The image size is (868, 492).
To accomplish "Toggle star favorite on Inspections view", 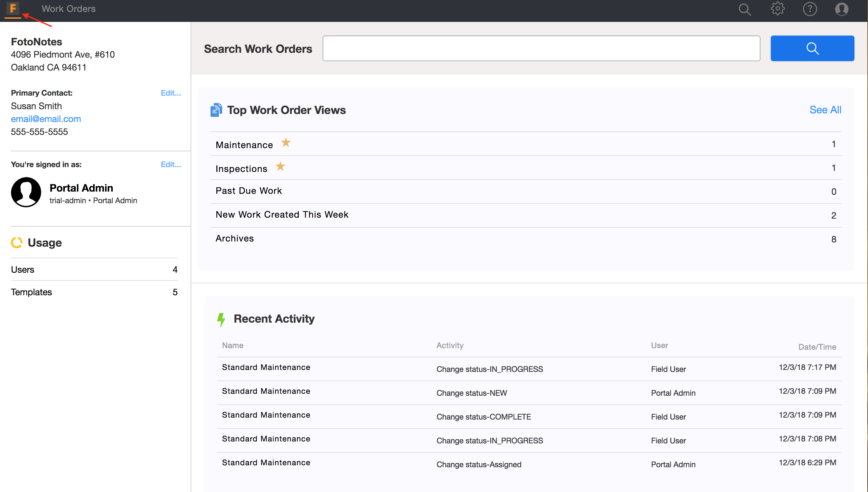I will [x=280, y=166].
